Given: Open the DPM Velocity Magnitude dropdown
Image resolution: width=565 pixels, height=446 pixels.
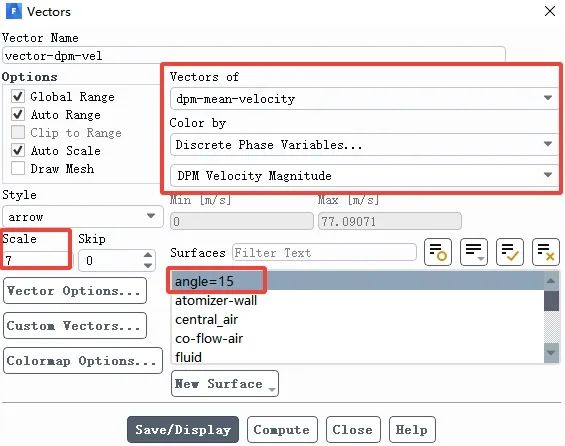Looking at the screenshot, I should click(x=364, y=175).
